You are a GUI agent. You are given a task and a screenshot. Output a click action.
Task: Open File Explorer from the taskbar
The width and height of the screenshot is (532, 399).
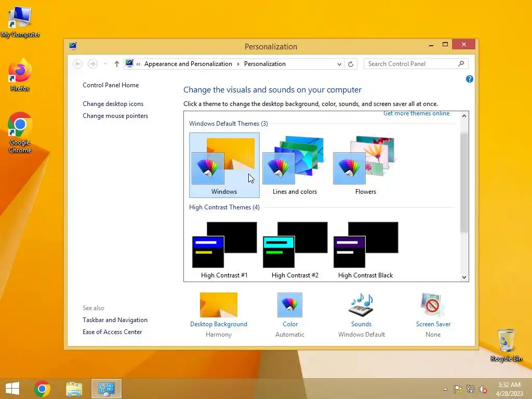pos(74,389)
